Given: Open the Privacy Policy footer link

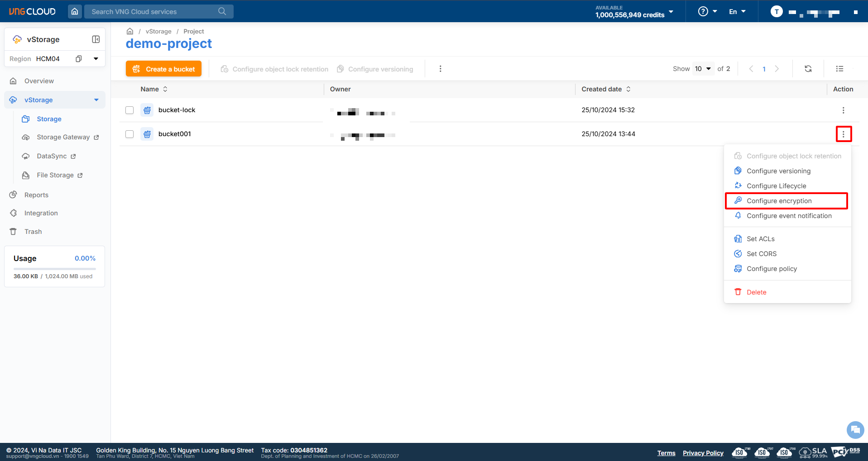Looking at the screenshot, I should click(703, 453).
